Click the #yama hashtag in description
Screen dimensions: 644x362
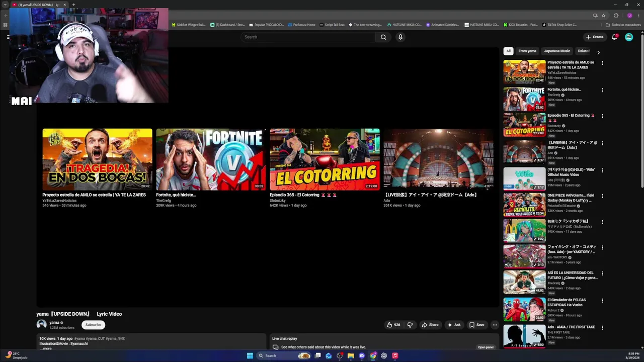79,339
